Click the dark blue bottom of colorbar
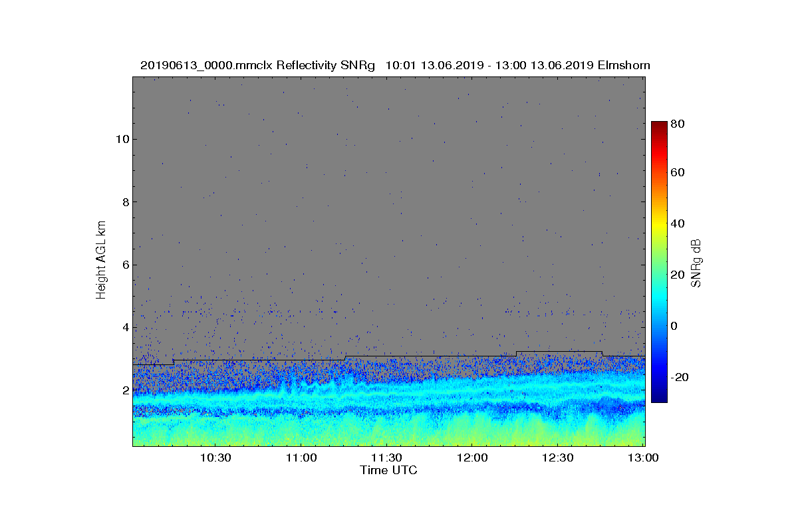 pyautogui.click(x=659, y=397)
